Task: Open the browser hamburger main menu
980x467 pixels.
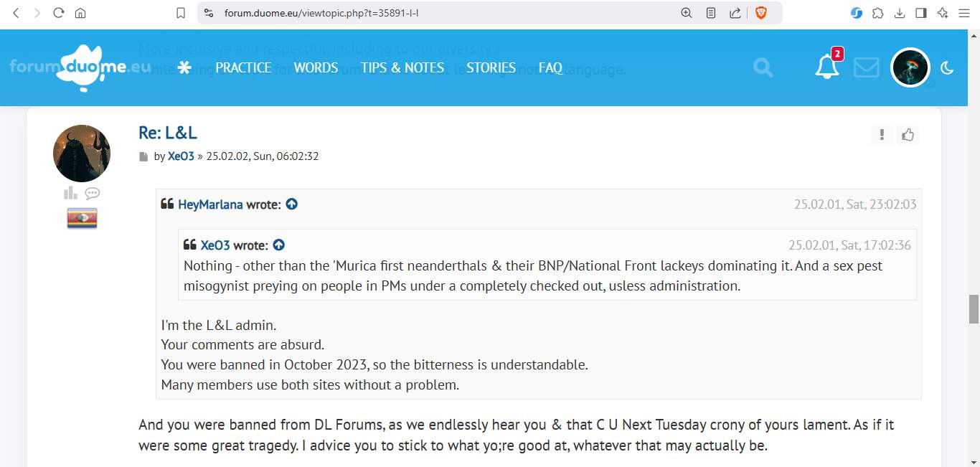Action: click(964, 13)
